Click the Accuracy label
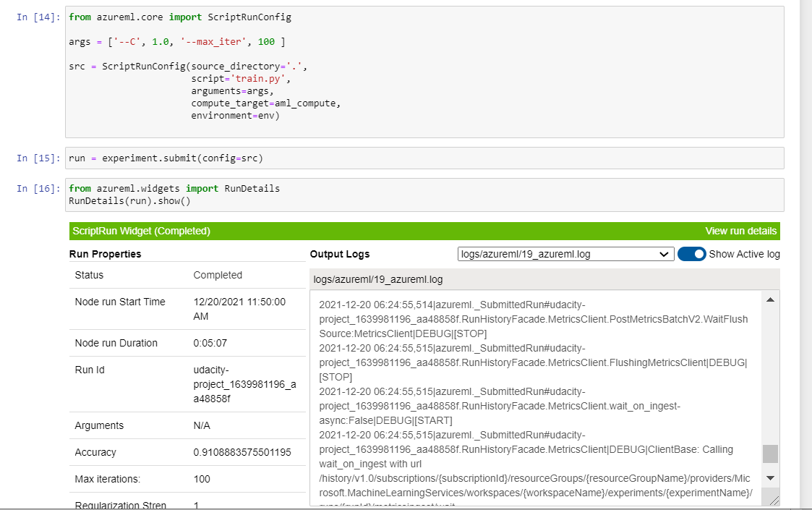Viewport: 812px width, 510px height. coord(95,452)
